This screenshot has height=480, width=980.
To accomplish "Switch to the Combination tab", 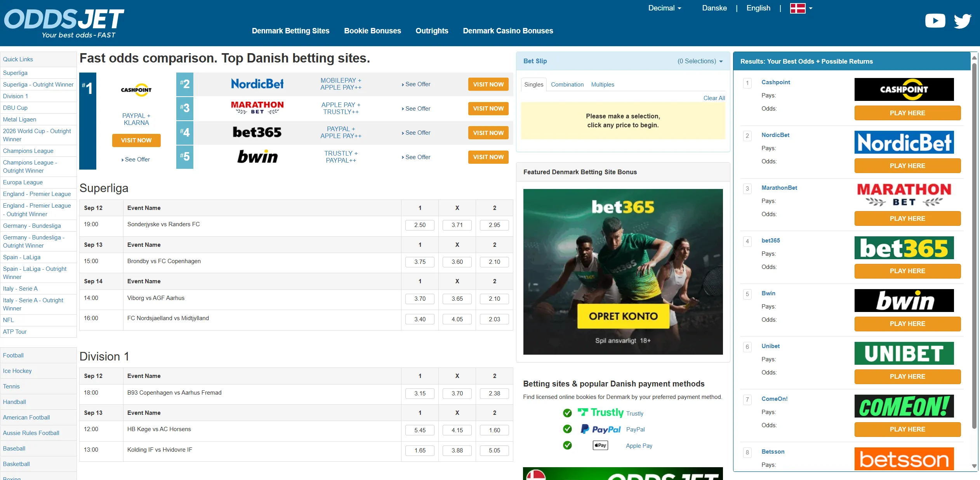I will 567,85.
